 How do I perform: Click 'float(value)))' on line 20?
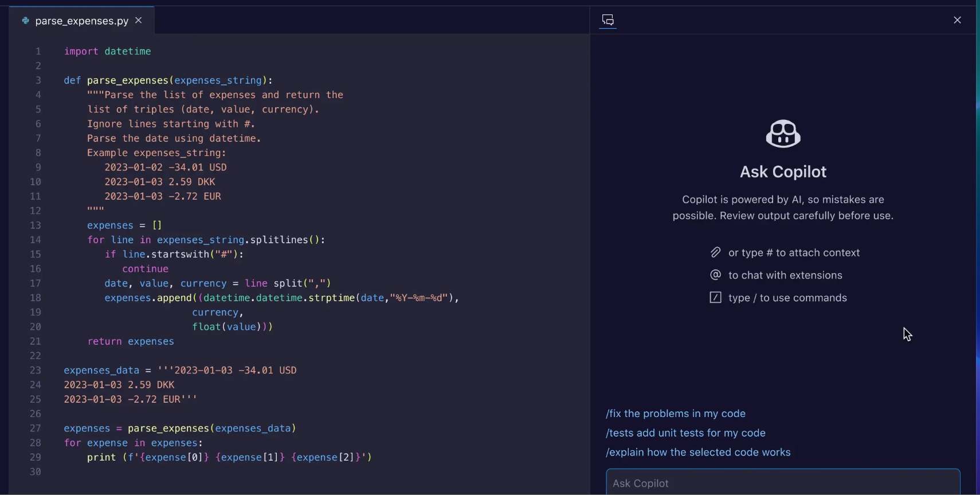click(232, 327)
